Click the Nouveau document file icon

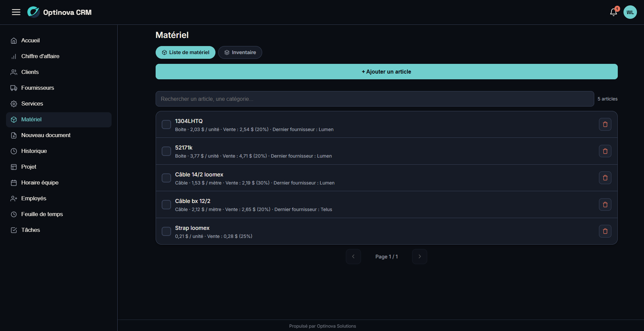14,135
